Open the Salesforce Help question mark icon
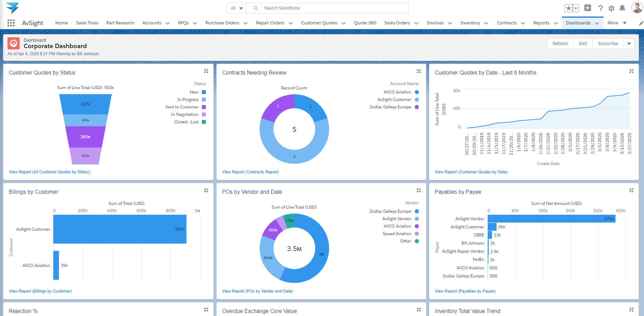The height and width of the screenshot is (316, 644). coord(600,8)
